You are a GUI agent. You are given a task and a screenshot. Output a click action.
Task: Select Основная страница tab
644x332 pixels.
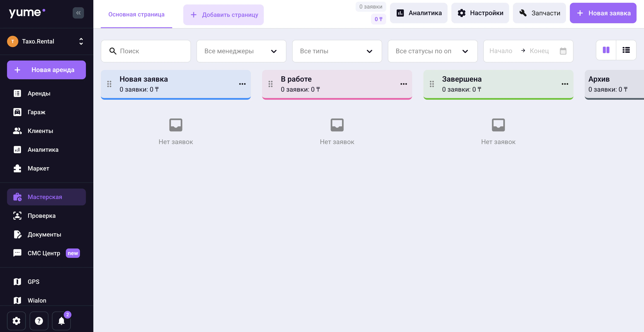136,14
